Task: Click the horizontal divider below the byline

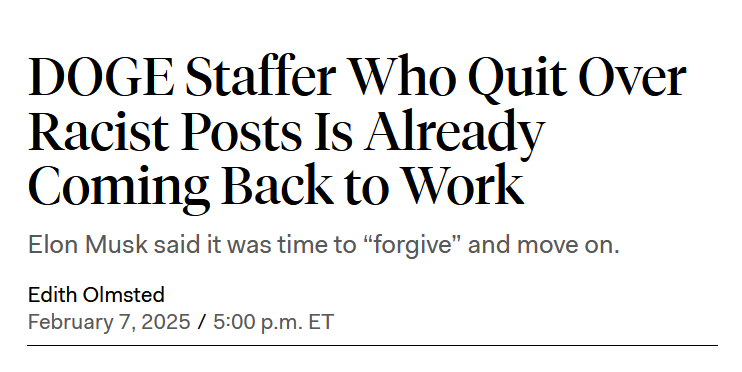Action: pyautogui.click(x=372, y=345)
